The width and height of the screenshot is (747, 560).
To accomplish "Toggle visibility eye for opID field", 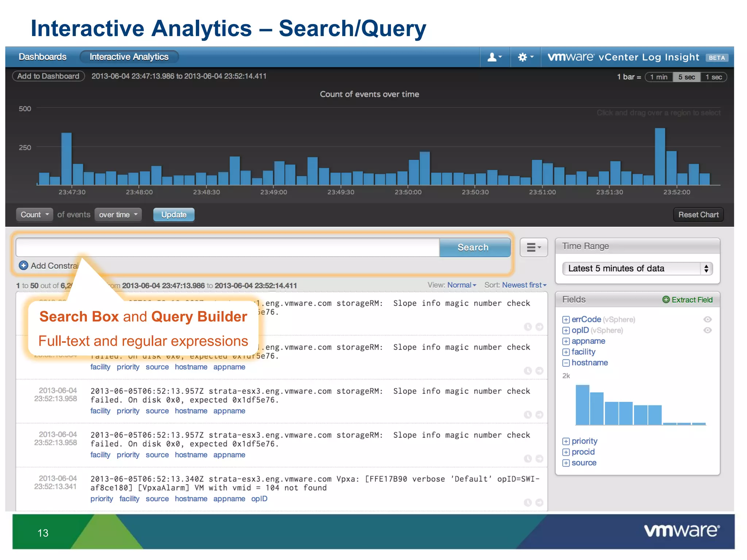I will point(707,330).
